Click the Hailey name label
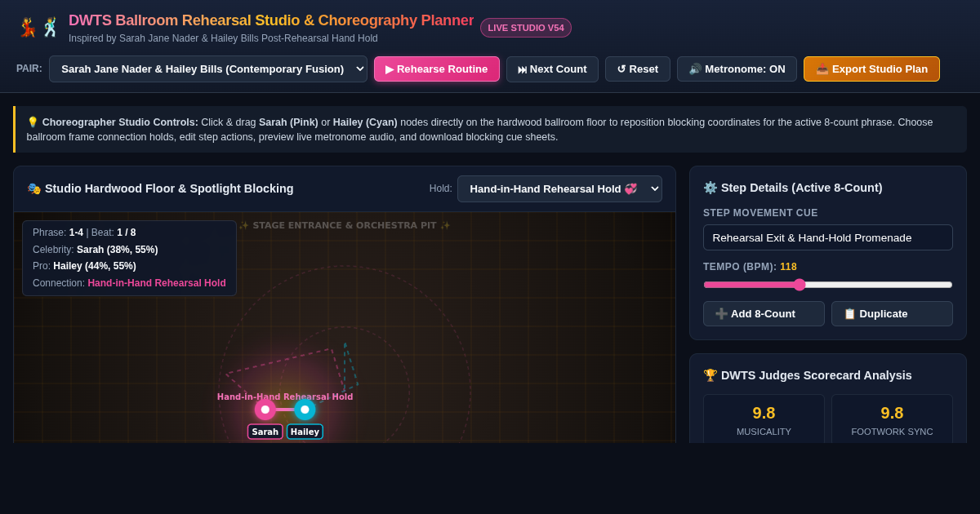Screen dimensions: 980x514 [x=305, y=432]
